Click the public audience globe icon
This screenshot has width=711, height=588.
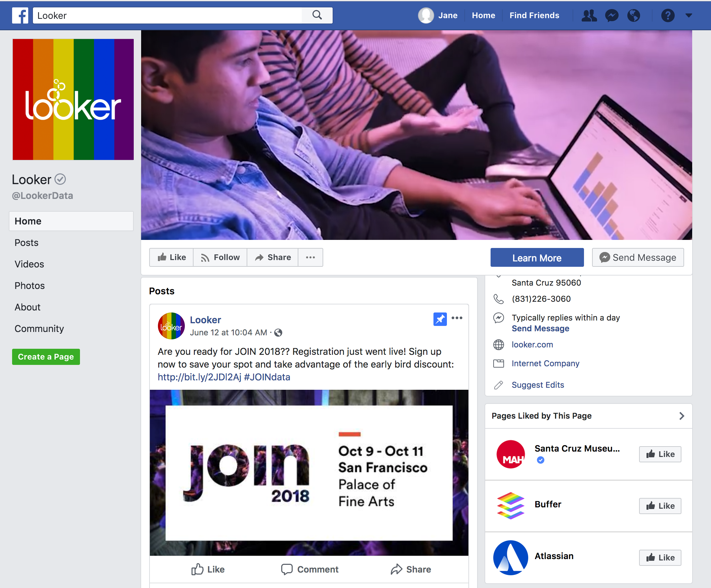(x=278, y=333)
